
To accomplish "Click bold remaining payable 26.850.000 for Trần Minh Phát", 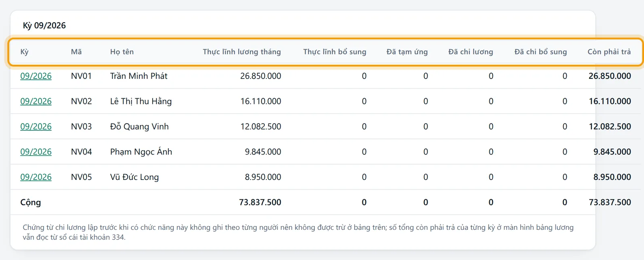I will click(610, 76).
